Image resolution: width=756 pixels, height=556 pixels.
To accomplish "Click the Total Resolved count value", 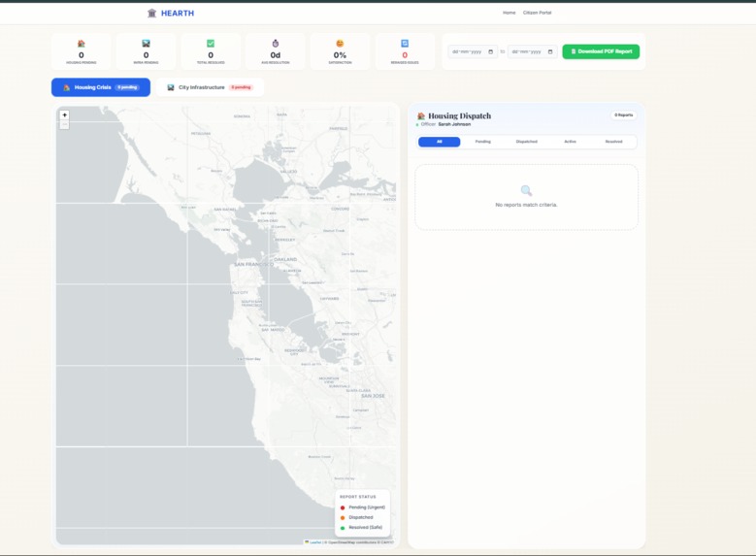I will [211, 55].
